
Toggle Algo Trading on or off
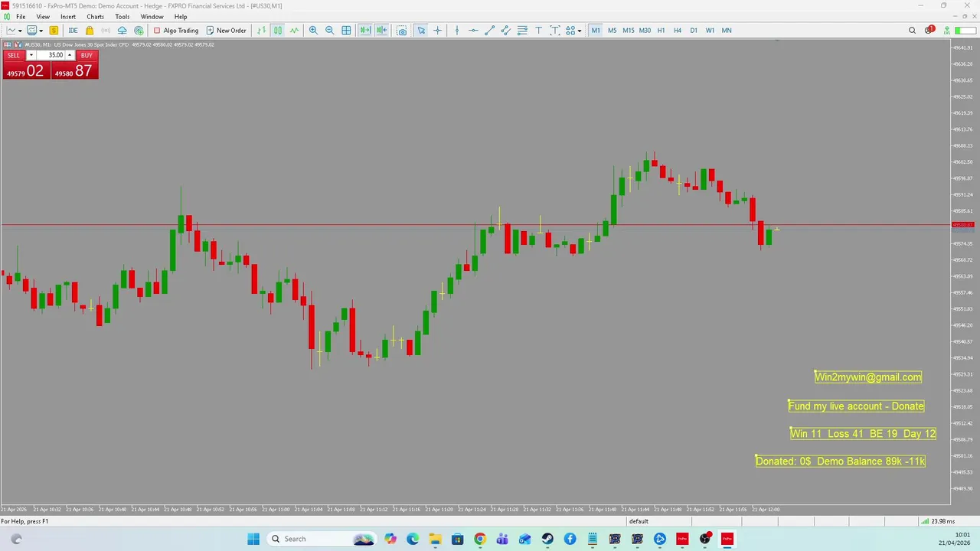click(x=175, y=31)
